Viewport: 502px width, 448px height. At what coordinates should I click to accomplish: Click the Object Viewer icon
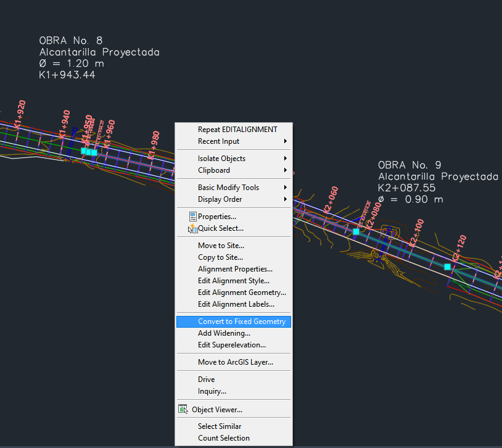[x=183, y=409]
